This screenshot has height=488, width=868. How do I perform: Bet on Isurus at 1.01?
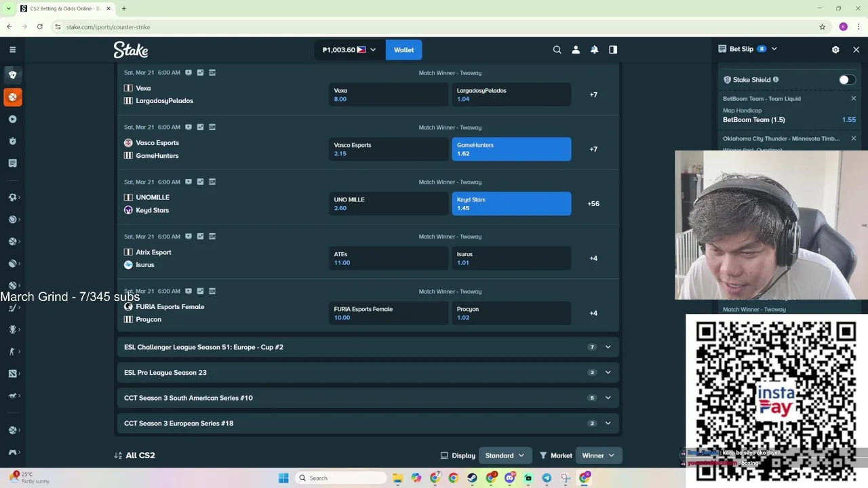tap(511, 258)
